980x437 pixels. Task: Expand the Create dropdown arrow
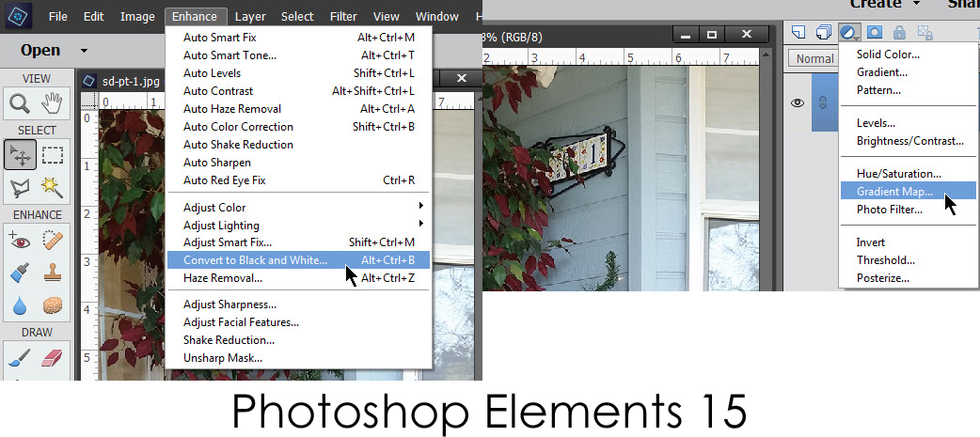[917, 4]
